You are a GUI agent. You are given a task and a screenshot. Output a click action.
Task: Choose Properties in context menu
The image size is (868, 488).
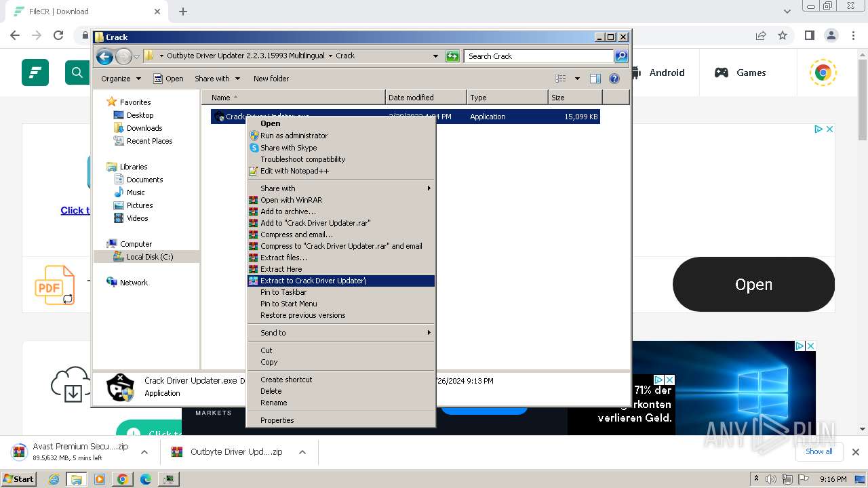click(341, 420)
